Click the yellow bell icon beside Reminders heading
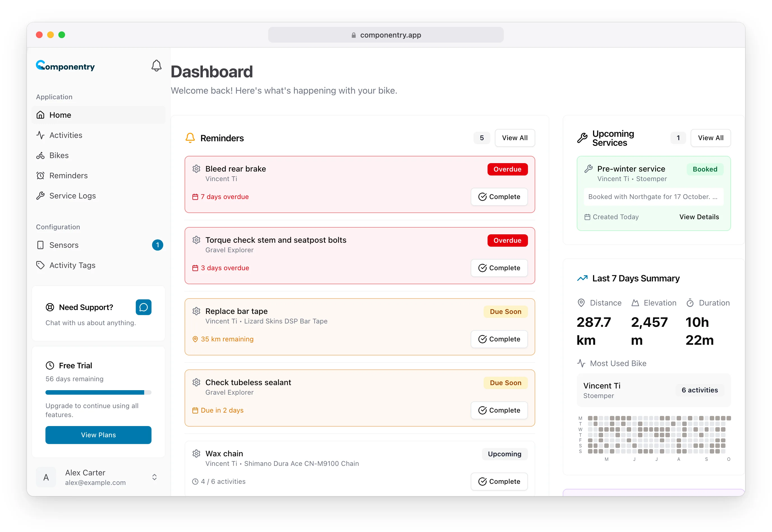This screenshot has height=532, width=772. click(190, 138)
